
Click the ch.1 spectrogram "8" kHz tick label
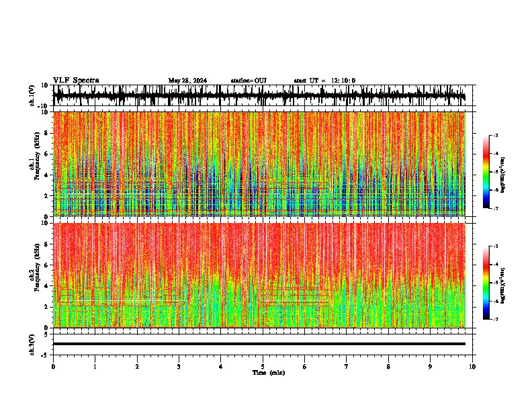coord(46,133)
